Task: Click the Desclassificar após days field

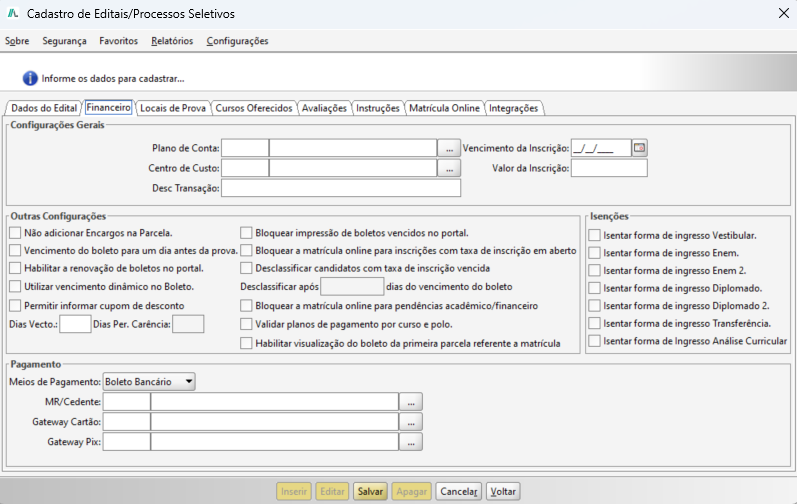Action: pos(352,287)
